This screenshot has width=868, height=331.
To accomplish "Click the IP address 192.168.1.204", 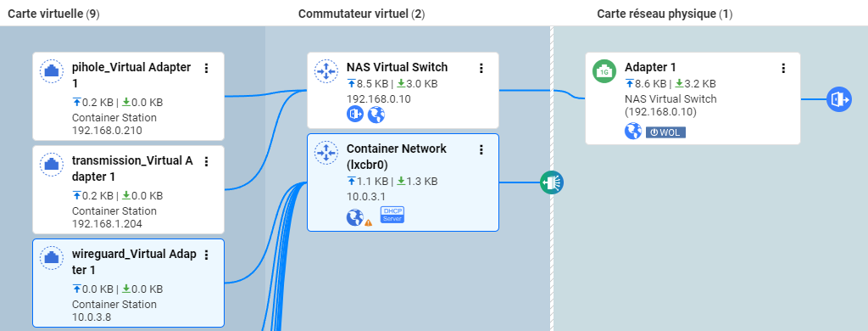I will click(107, 224).
